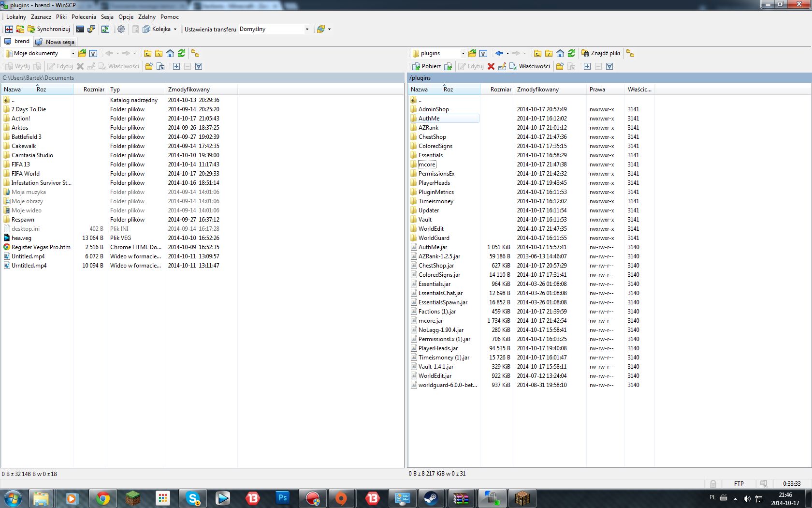Click Znajdź pliki to find files
Image resolution: width=812 pixels, height=508 pixels.
[x=601, y=53]
